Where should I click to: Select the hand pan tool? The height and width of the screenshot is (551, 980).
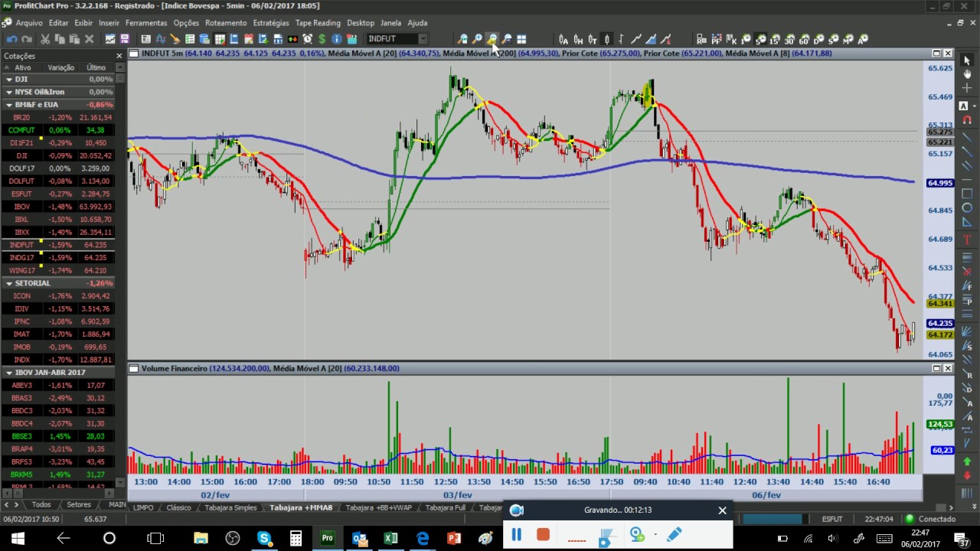966,74
